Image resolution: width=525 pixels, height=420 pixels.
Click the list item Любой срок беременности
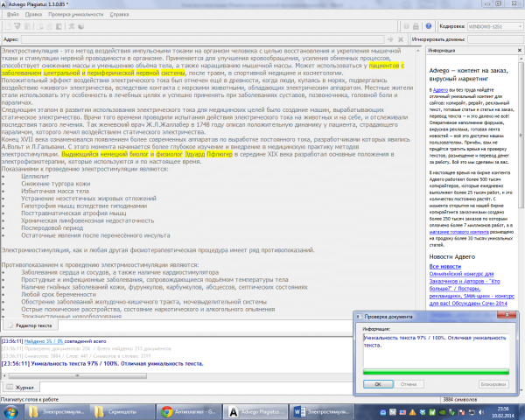tap(59, 294)
